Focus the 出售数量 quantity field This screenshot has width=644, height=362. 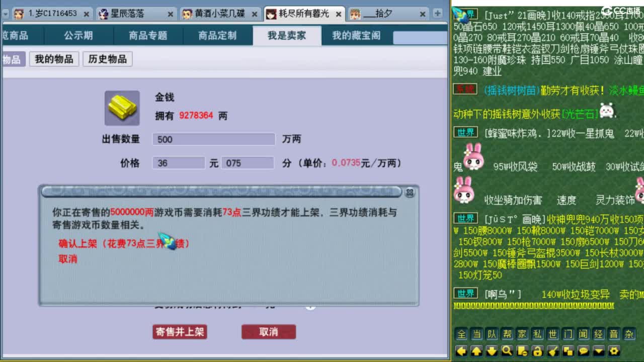coord(214,139)
